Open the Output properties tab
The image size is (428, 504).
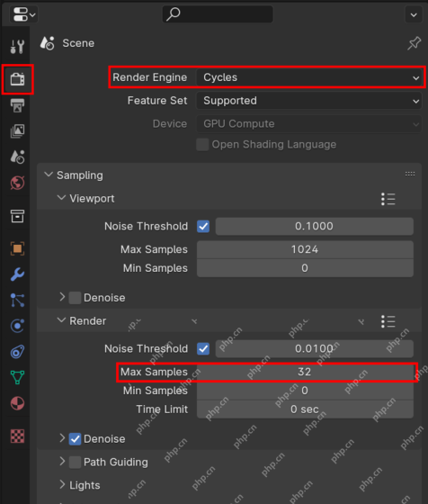[17, 105]
